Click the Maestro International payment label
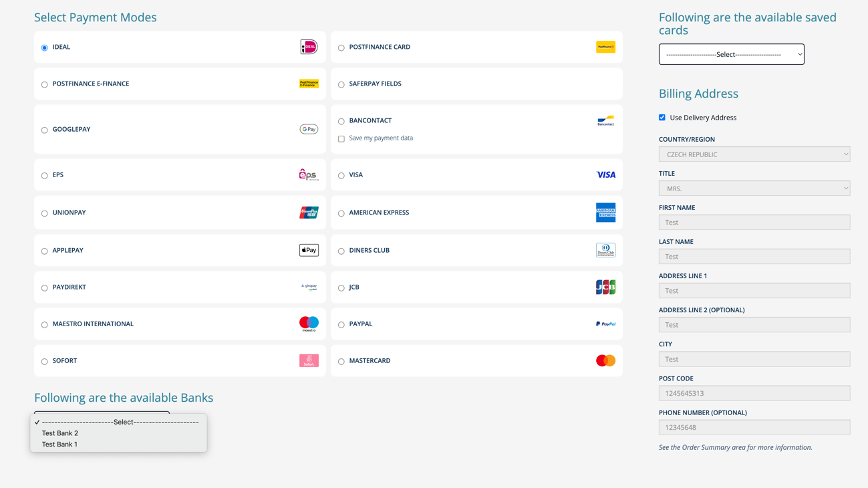The height and width of the screenshot is (488, 868). 93,324
